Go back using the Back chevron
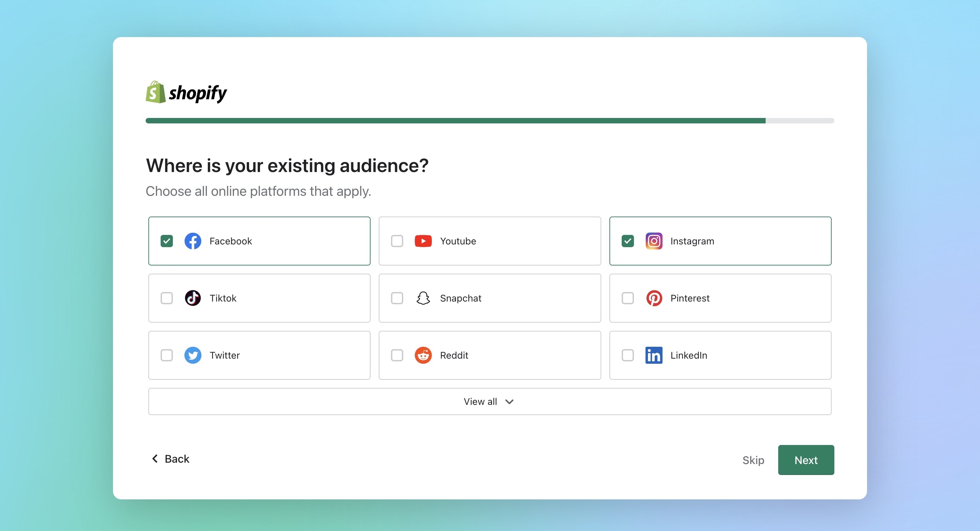The width and height of the screenshot is (980, 531). tap(155, 458)
